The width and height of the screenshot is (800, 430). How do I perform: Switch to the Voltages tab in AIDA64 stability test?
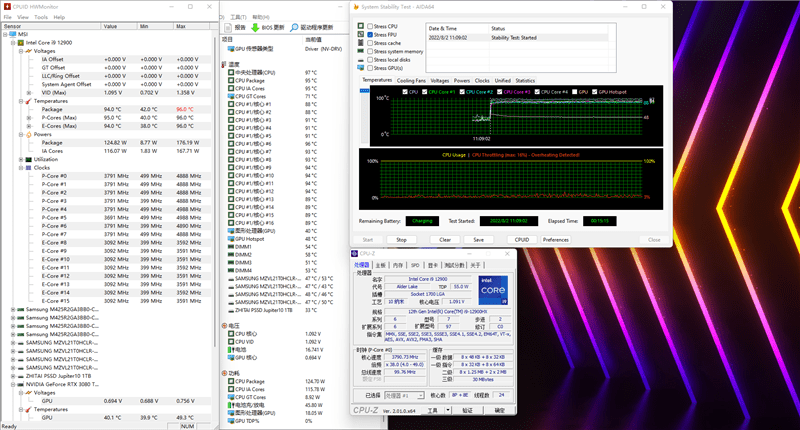pos(440,81)
